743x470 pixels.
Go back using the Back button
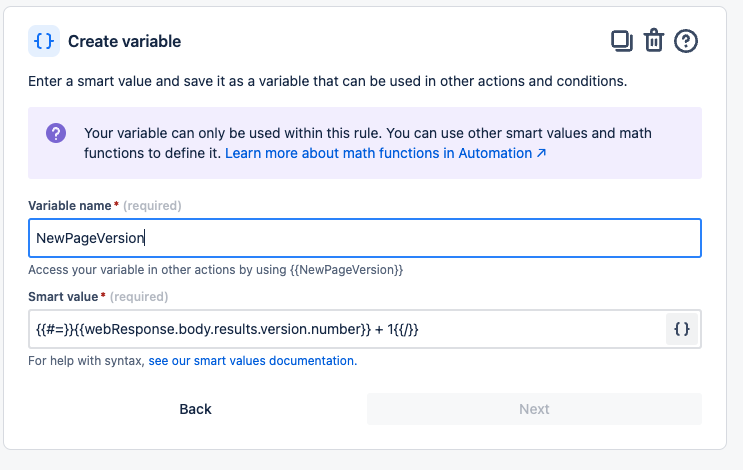[x=195, y=409]
